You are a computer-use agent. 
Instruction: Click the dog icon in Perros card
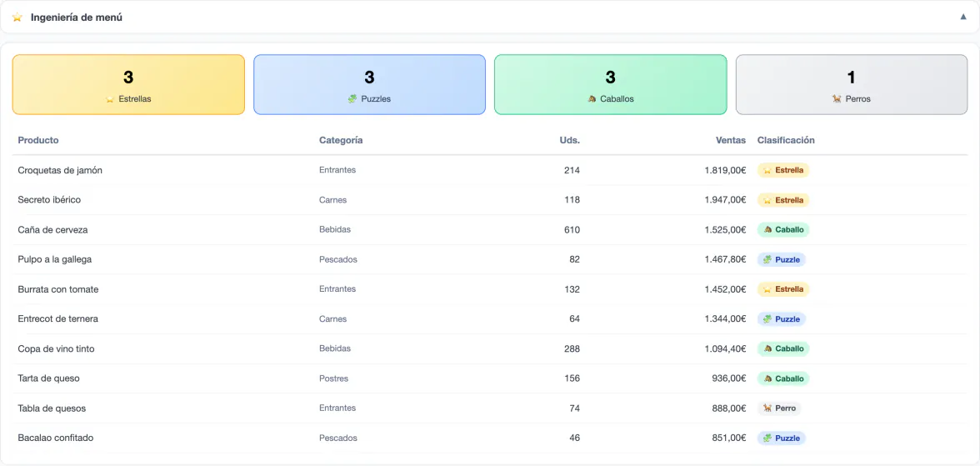coord(837,99)
